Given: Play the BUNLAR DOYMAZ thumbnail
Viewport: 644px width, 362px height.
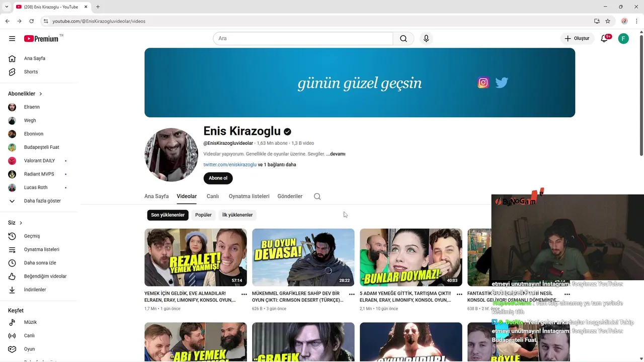Looking at the screenshot, I should 411,257.
